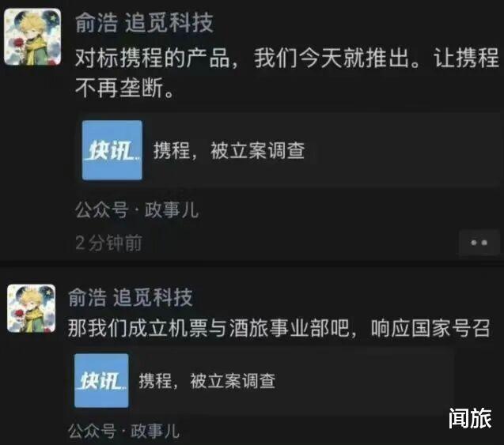The height and width of the screenshot is (445, 504).
Task: Tap the second post's cartoon avatar
Action: click(x=32, y=308)
